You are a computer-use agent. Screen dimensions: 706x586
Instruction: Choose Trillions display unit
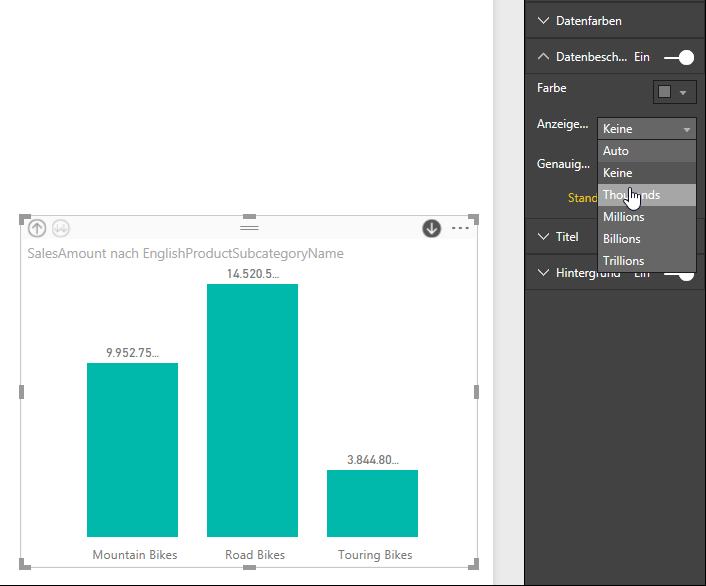[647, 261]
